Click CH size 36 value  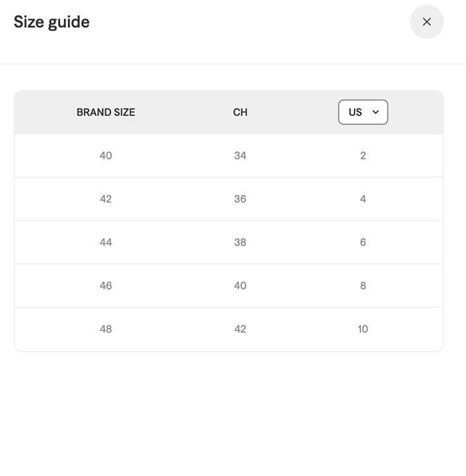click(240, 199)
